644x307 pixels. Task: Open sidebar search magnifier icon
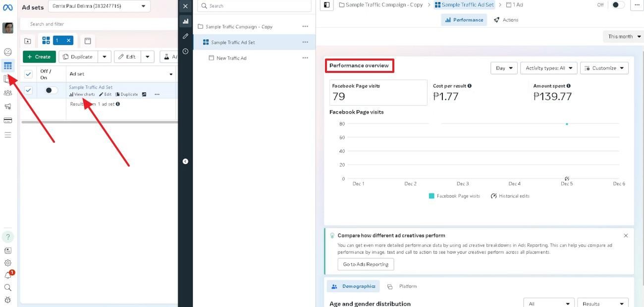(x=7, y=287)
